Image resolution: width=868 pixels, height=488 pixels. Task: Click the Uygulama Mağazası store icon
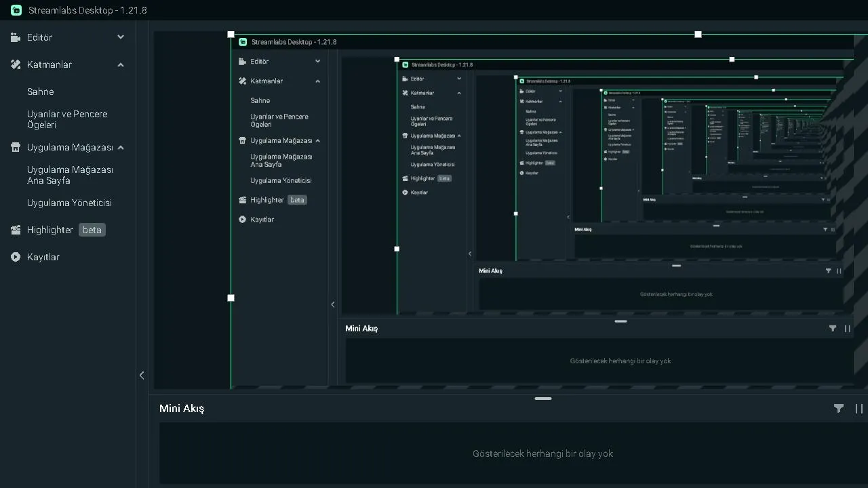(16, 147)
